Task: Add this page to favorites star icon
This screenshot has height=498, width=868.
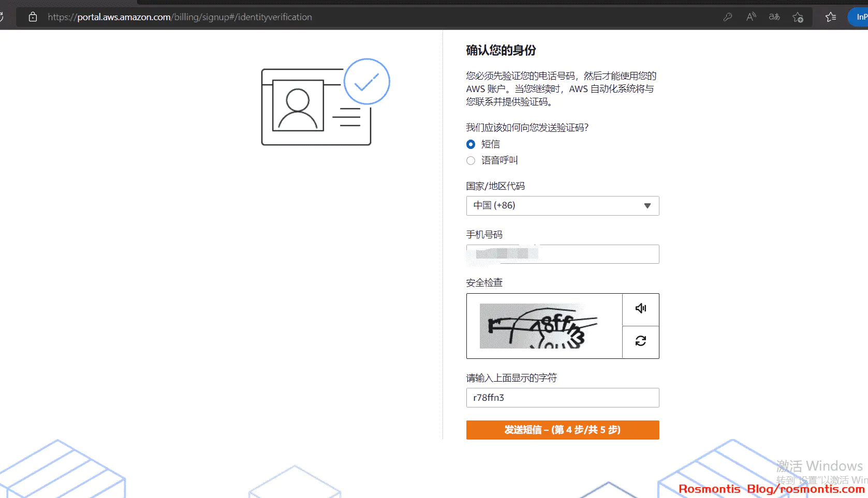Action: point(798,17)
